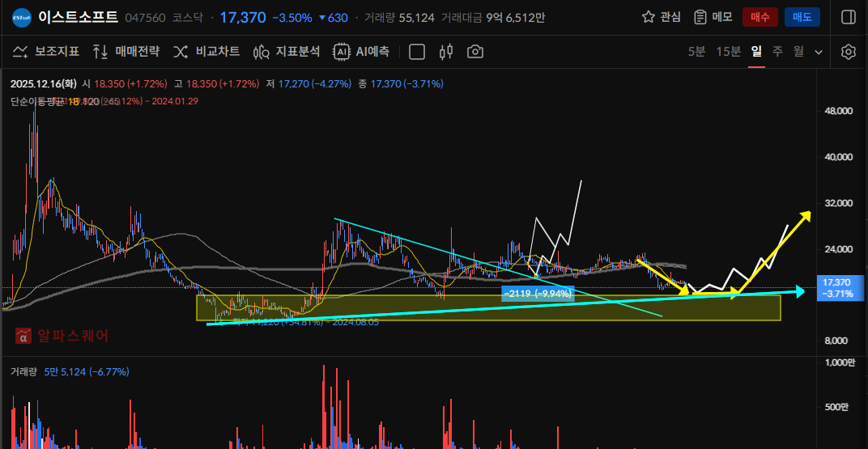The height and width of the screenshot is (449, 868).
Task: Expand the timeframe dropdown chevron after 월
Action: [x=819, y=52]
